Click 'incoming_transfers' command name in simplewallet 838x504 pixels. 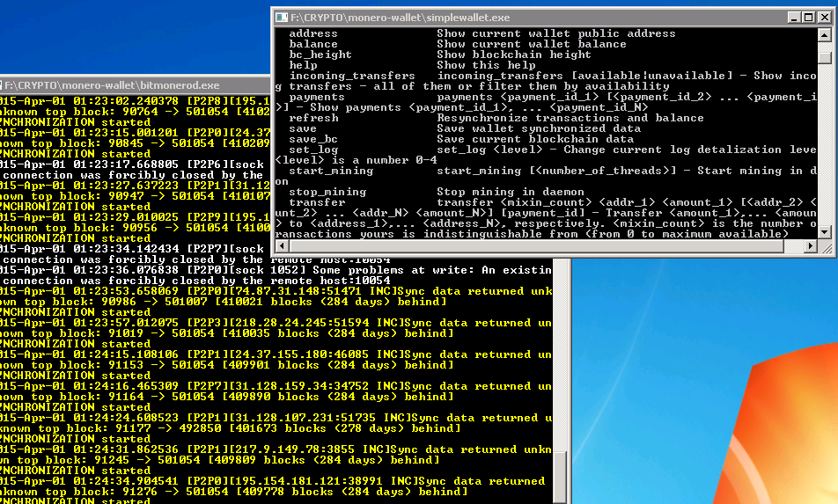(x=352, y=76)
